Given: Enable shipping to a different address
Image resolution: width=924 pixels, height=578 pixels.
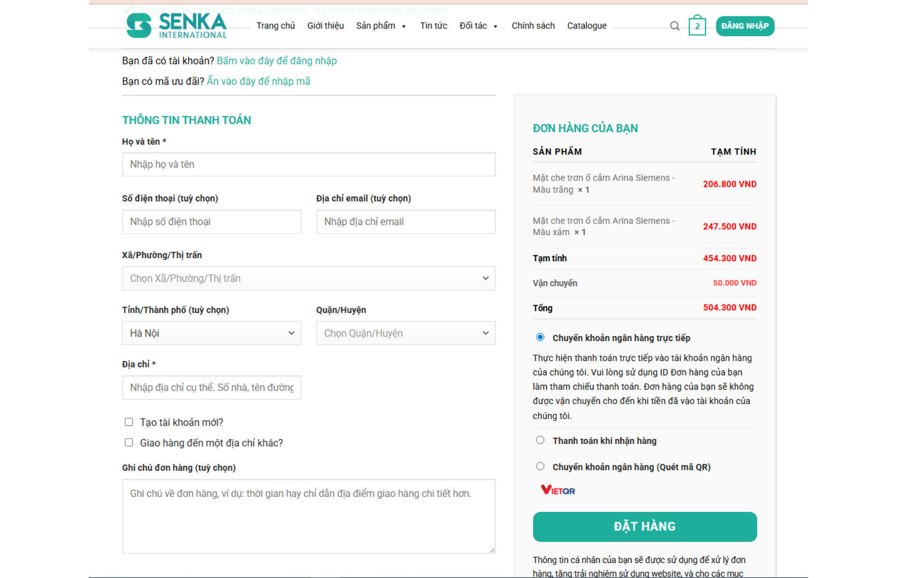Looking at the screenshot, I should tap(128, 443).
